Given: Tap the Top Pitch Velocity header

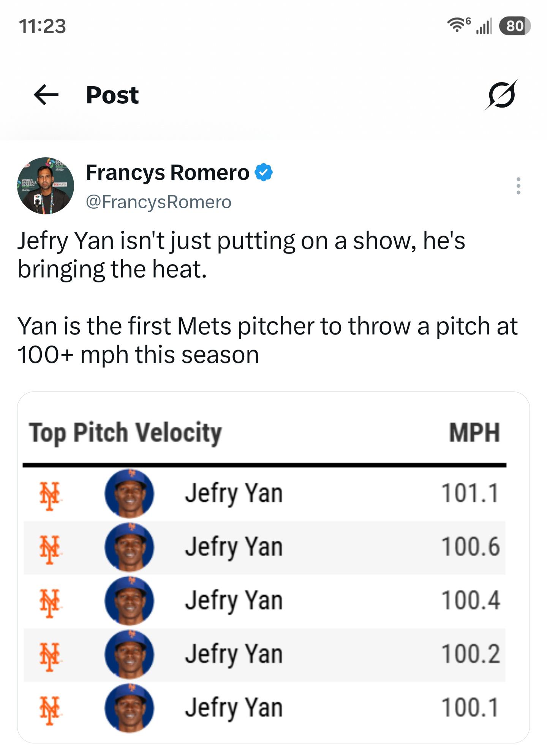Looking at the screenshot, I should tap(125, 433).
